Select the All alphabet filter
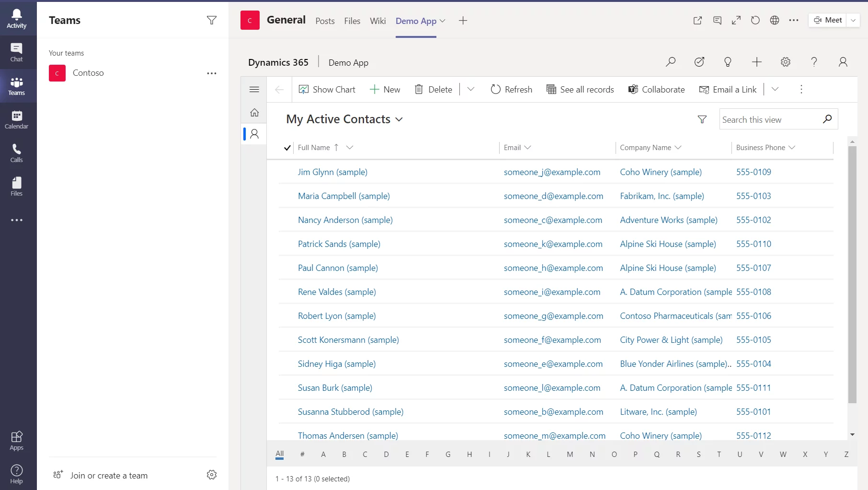The height and width of the screenshot is (490, 868). (280, 454)
